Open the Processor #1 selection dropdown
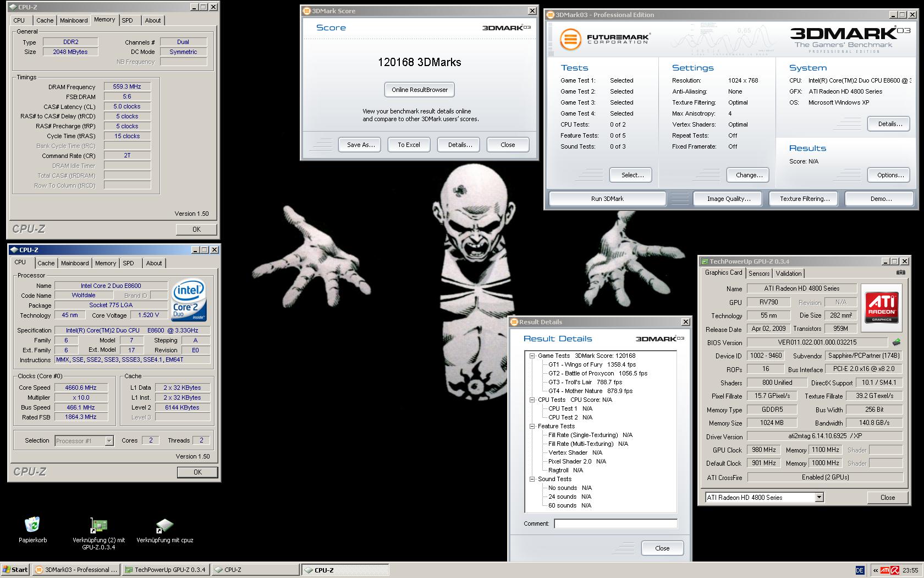This screenshot has height=578, width=924. [109, 441]
